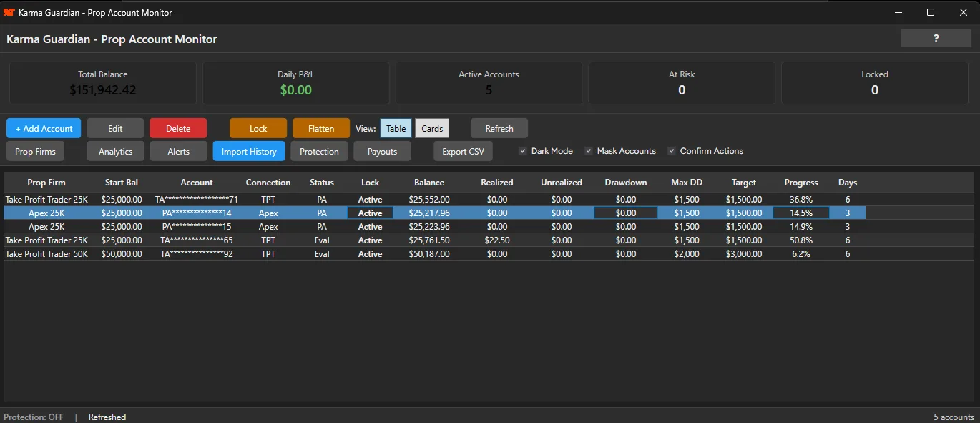Sort by the Lock column header
Image resolution: width=980 pixels, height=423 pixels.
371,183
